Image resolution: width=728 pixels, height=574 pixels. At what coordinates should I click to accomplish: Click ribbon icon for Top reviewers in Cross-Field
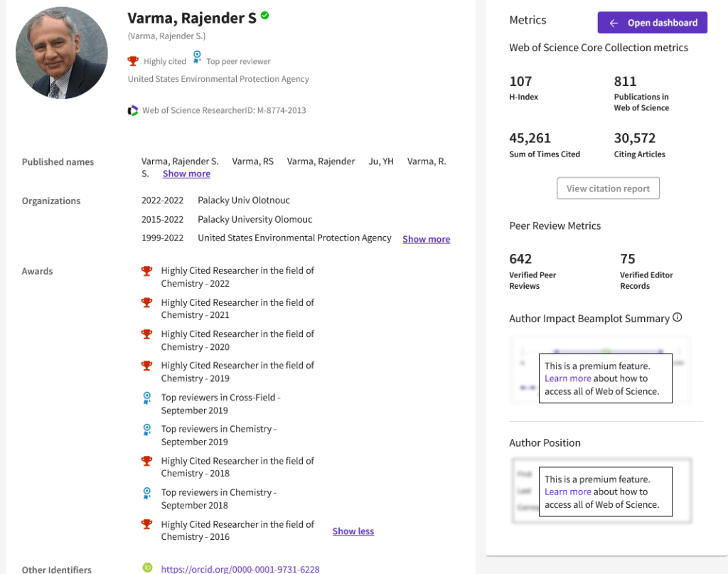tap(147, 398)
